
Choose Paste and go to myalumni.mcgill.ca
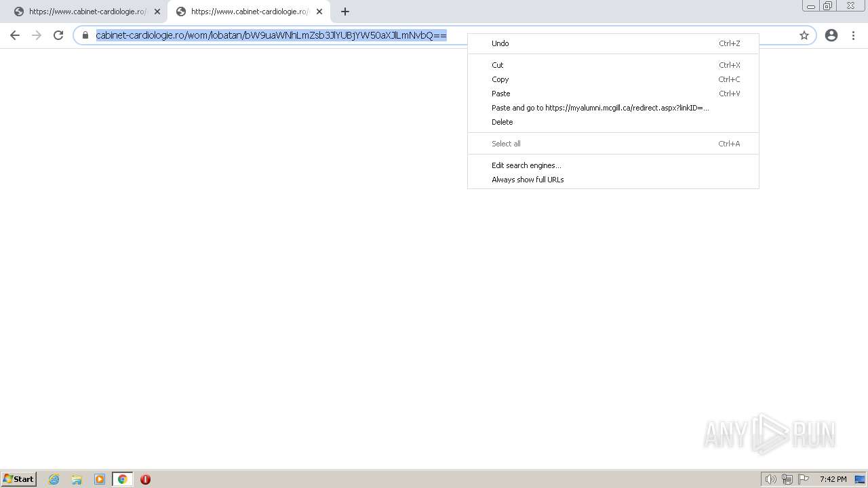tap(613, 108)
